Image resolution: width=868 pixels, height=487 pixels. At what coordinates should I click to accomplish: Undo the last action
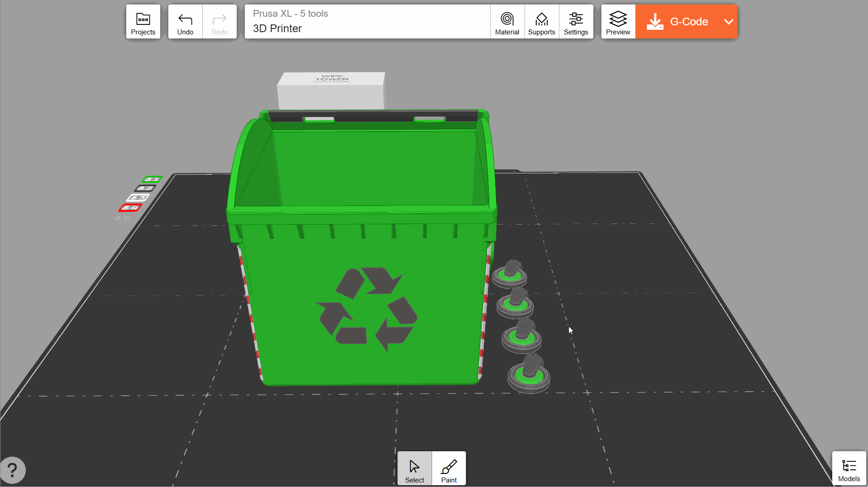coord(185,22)
